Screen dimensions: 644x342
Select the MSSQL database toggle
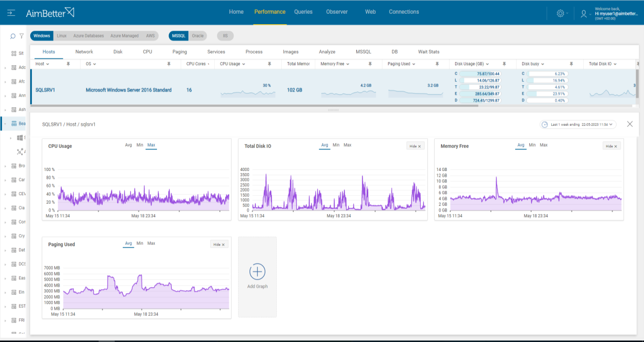pos(179,36)
